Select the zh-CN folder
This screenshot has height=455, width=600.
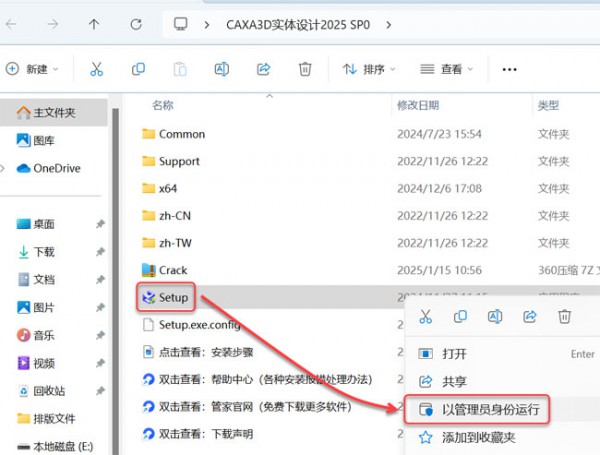(166, 215)
